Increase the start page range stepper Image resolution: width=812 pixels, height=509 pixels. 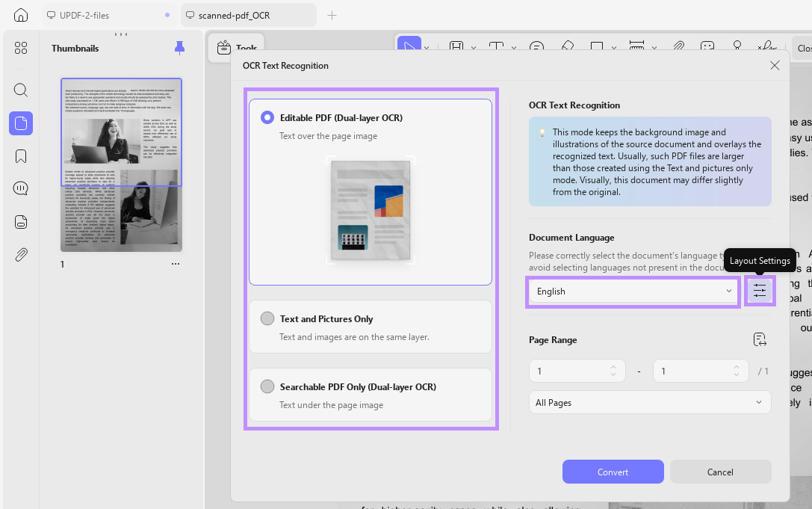coord(613,367)
